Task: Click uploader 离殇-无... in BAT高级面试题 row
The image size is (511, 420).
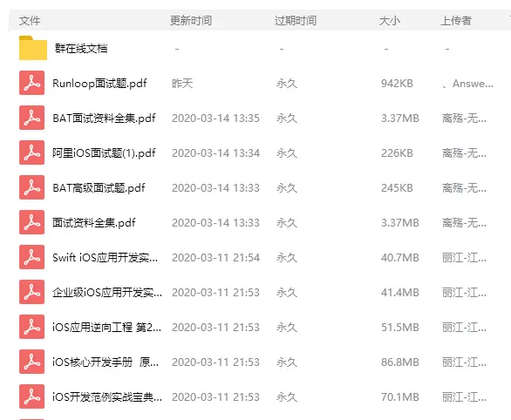Action: [464, 188]
